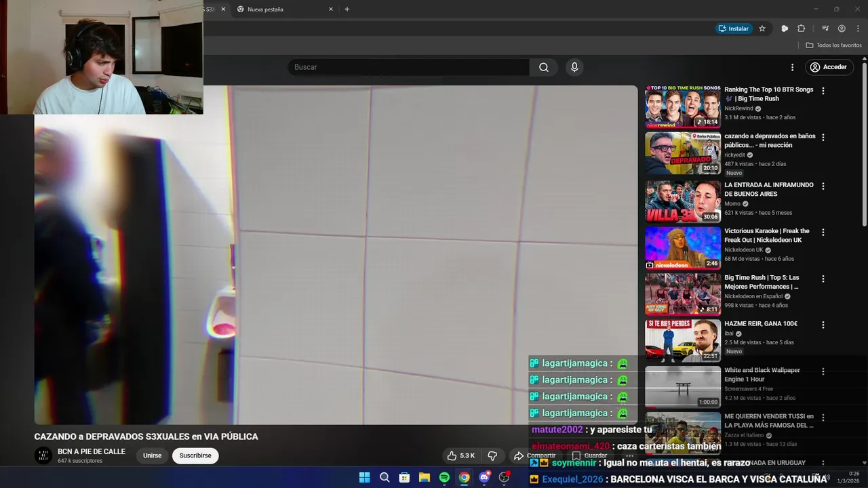Click the Screensavers 4 Free channel name
This screenshot has height=488, width=868.
click(749, 389)
